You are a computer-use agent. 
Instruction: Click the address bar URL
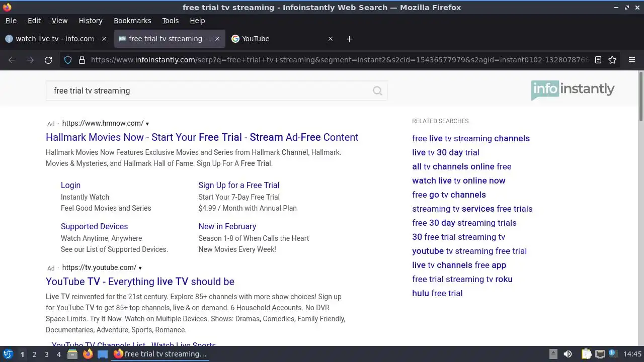pos(339,60)
